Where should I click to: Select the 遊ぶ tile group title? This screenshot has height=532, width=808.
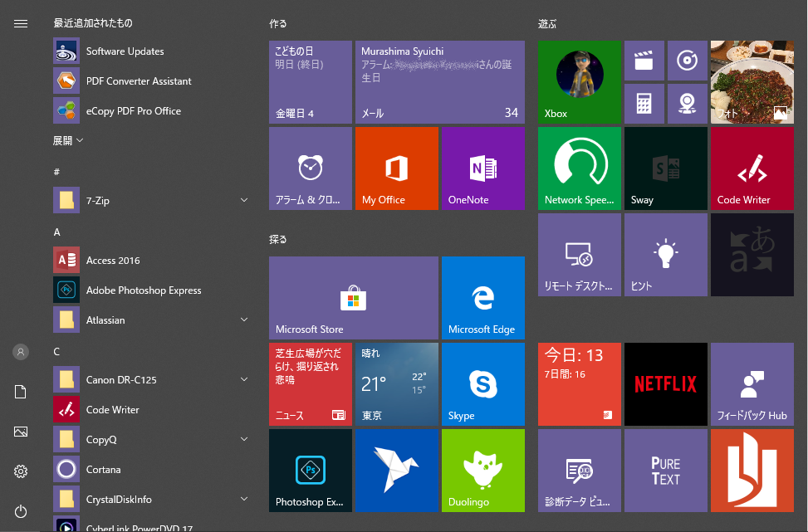coord(547,24)
